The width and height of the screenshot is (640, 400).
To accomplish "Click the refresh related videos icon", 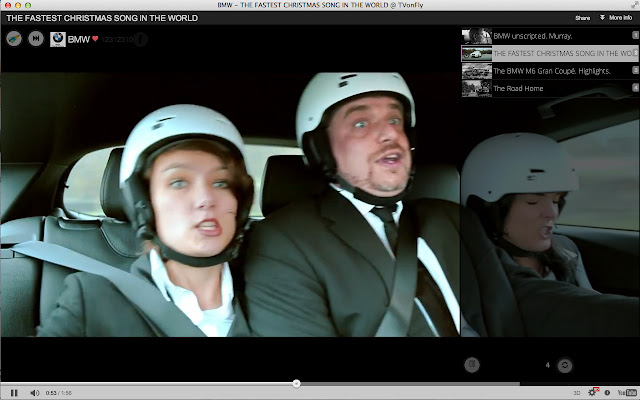I will (565, 366).
